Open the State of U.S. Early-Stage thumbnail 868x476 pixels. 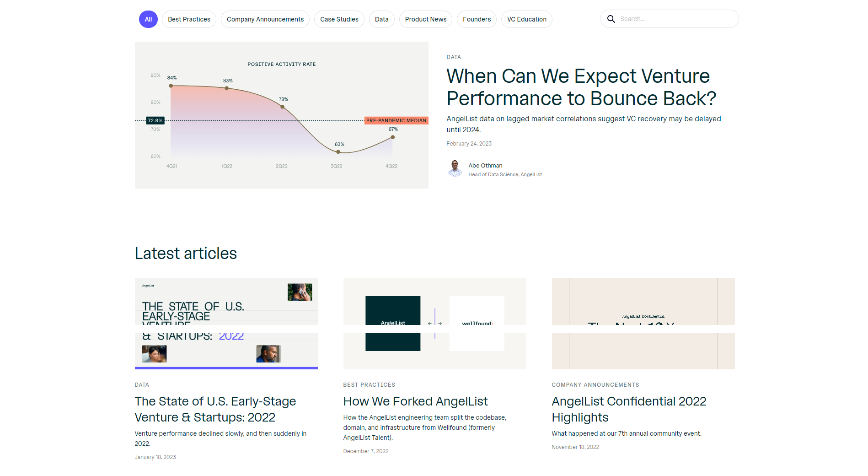[x=226, y=323]
